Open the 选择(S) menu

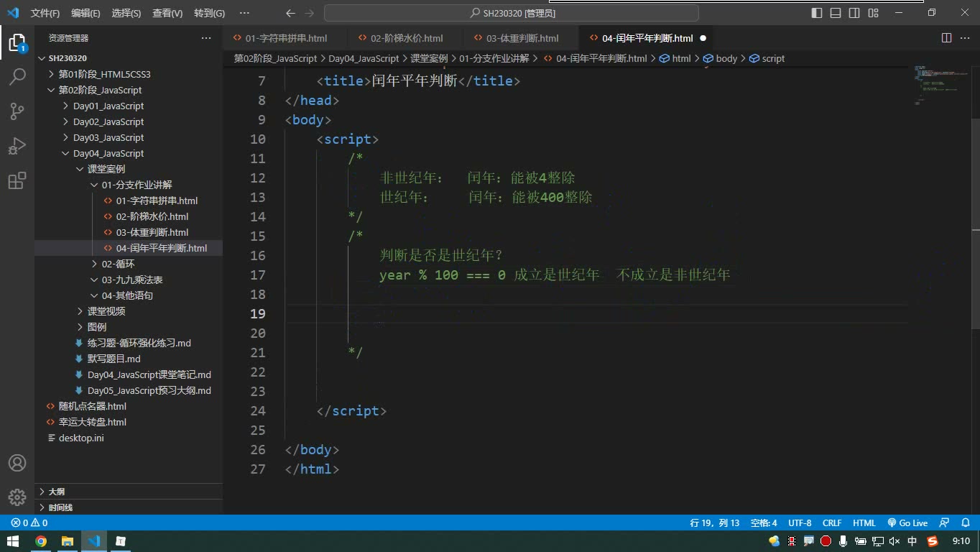(x=126, y=13)
